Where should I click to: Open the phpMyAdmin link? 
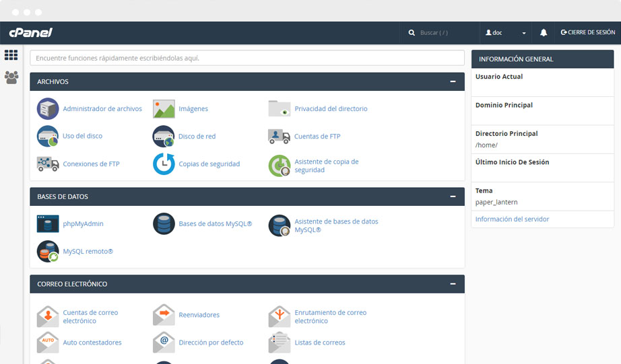click(83, 223)
